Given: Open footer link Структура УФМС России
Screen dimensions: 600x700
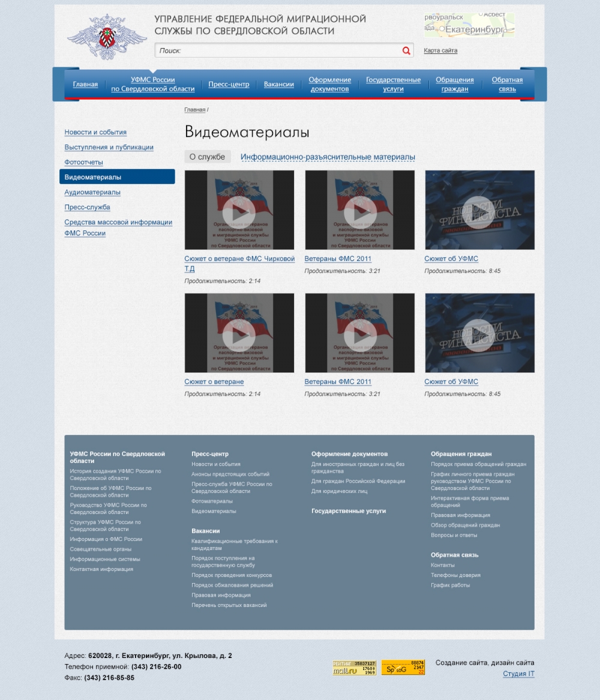Looking at the screenshot, I should (x=105, y=525).
